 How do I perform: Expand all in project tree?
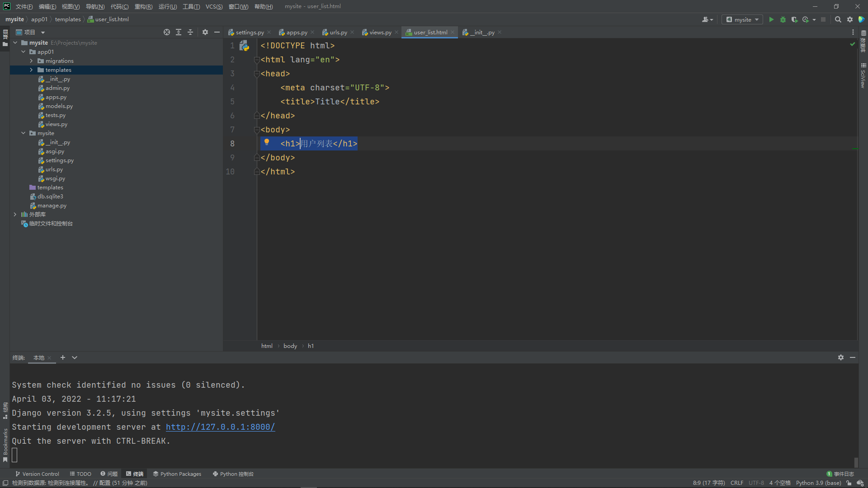pos(179,32)
